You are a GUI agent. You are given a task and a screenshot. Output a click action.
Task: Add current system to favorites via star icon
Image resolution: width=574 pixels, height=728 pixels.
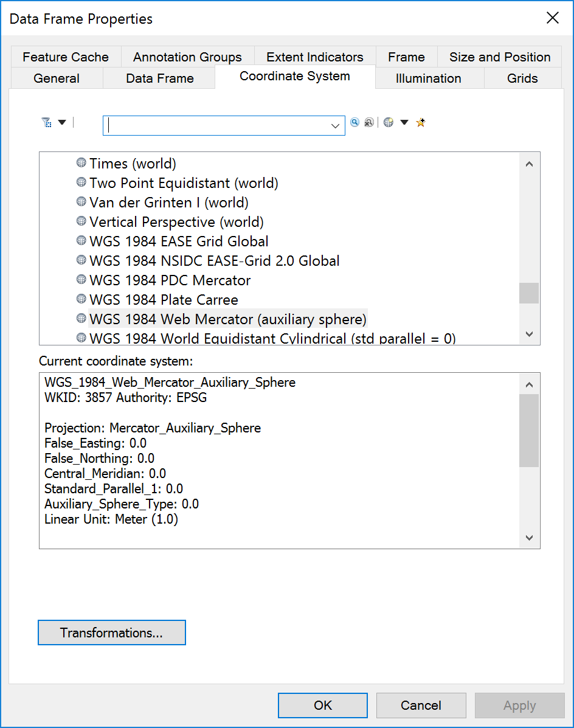(420, 122)
